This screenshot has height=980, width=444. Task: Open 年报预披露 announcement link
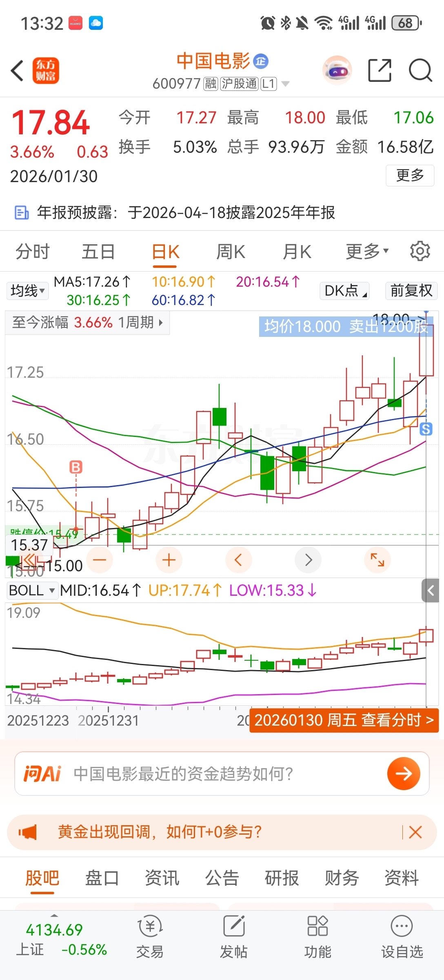186,212
